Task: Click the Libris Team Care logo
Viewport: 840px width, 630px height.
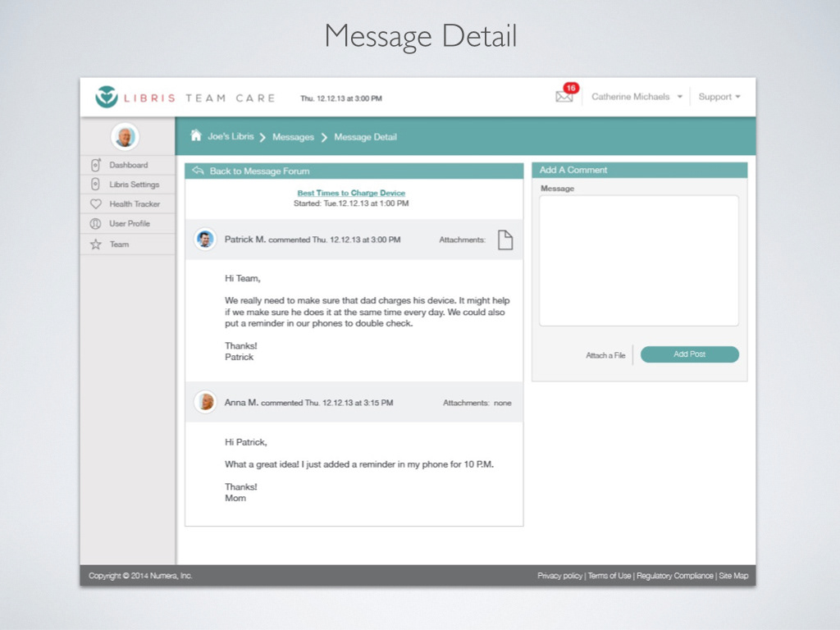Action: click(185, 98)
